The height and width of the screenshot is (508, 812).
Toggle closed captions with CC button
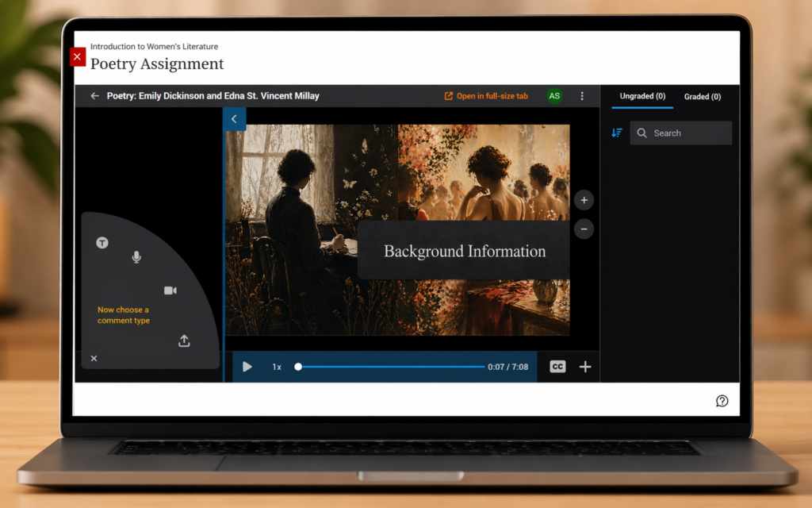pyautogui.click(x=557, y=367)
